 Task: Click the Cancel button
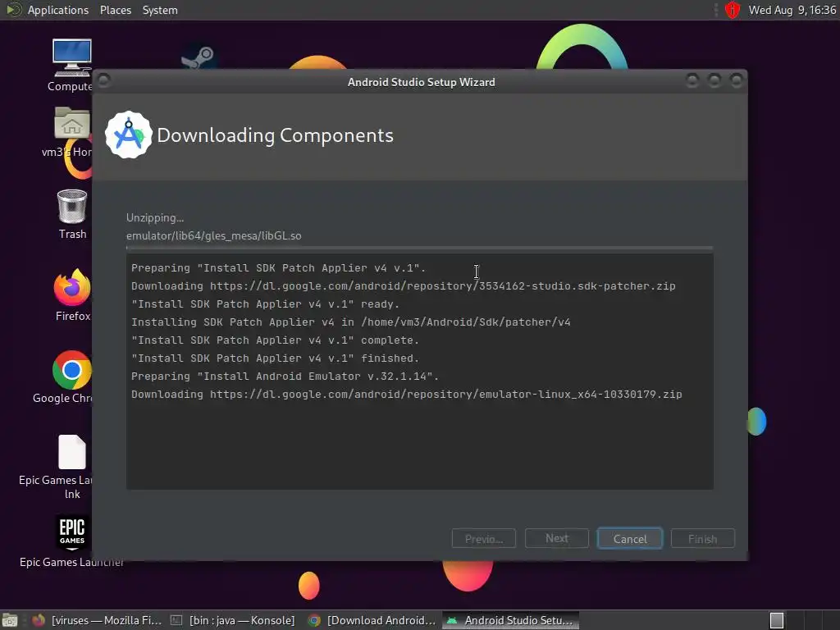(x=630, y=538)
